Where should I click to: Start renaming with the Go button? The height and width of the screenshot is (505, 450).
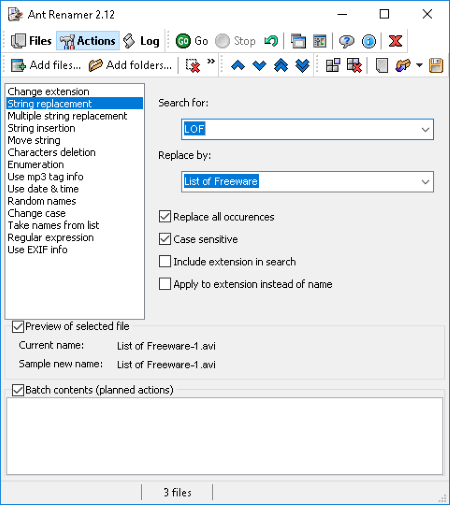(192, 41)
